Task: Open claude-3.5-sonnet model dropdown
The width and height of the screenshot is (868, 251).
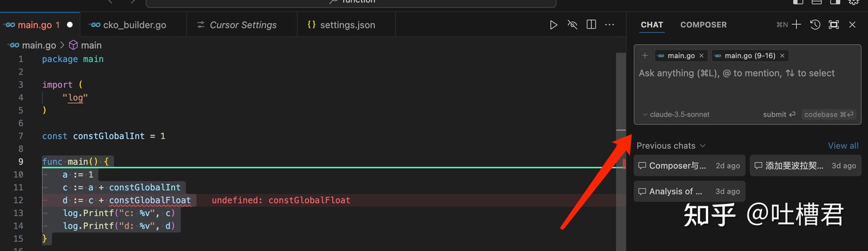Action: [676, 114]
